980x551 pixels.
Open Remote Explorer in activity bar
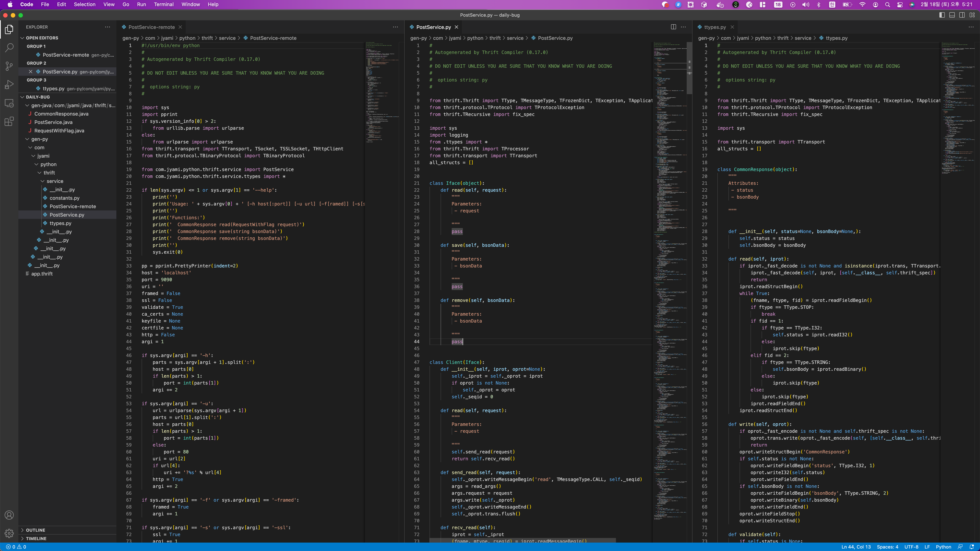coord(9,103)
